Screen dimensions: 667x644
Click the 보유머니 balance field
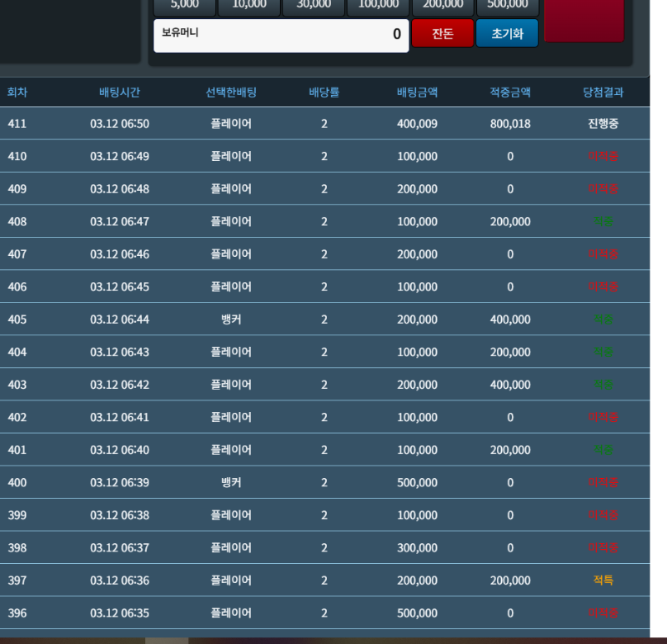coord(281,35)
